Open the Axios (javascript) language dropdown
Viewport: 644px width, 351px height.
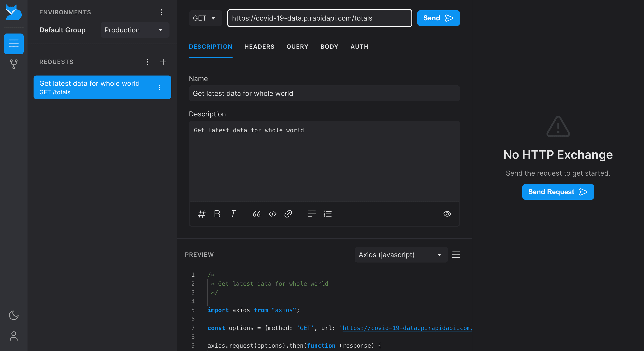[401, 254]
